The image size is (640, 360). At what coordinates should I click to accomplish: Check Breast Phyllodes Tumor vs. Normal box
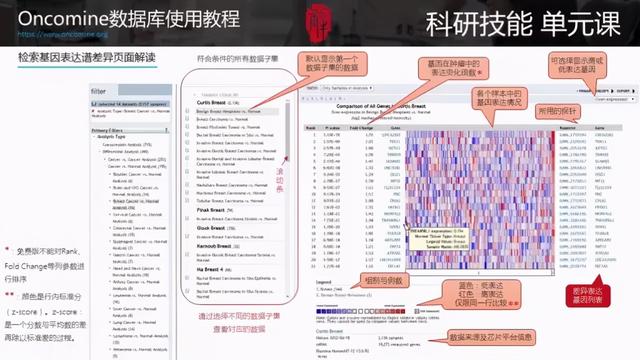[x=187, y=127]
